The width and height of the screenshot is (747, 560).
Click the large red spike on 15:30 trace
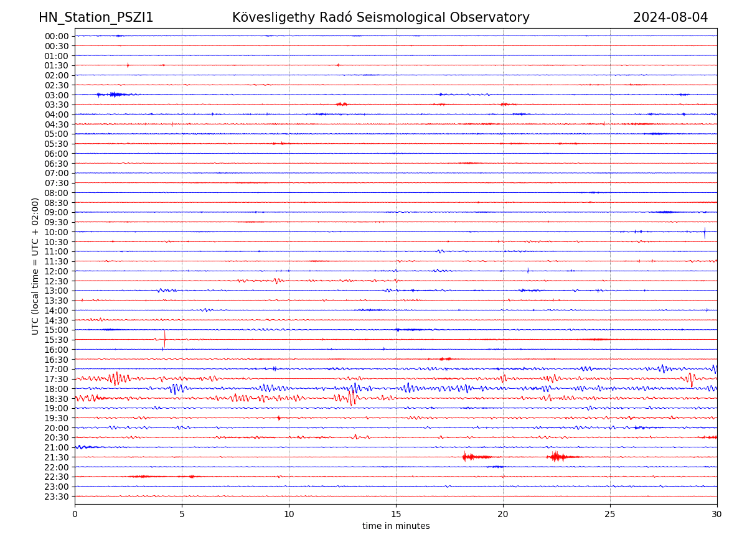point(164,338)
